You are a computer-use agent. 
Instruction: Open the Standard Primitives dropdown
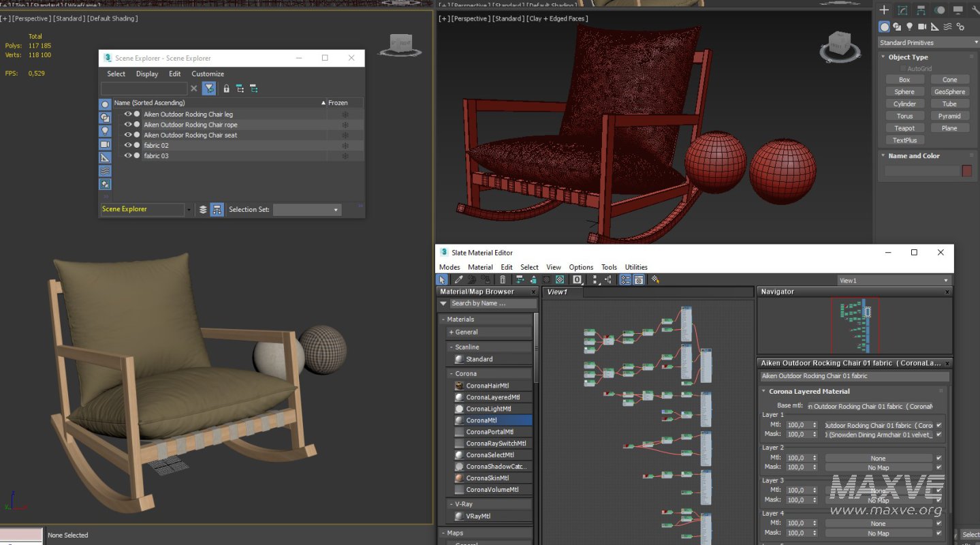[928, 43]
